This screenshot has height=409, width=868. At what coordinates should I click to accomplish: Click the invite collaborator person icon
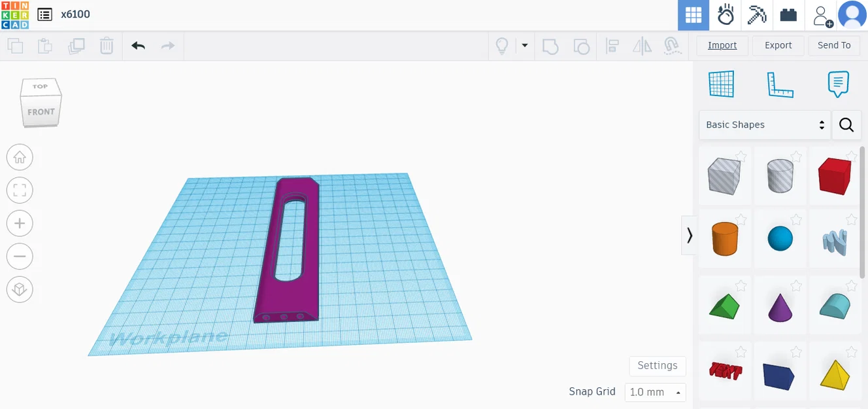point(822,15)
